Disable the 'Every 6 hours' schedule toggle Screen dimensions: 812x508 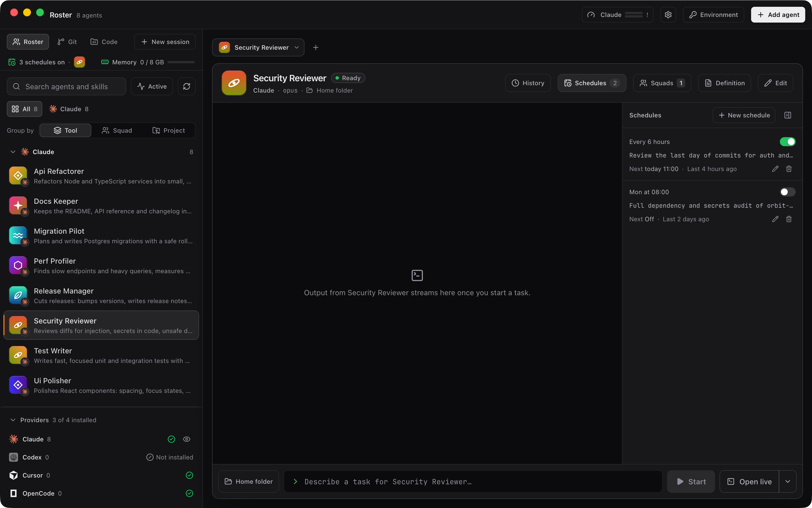coord(787,142)
